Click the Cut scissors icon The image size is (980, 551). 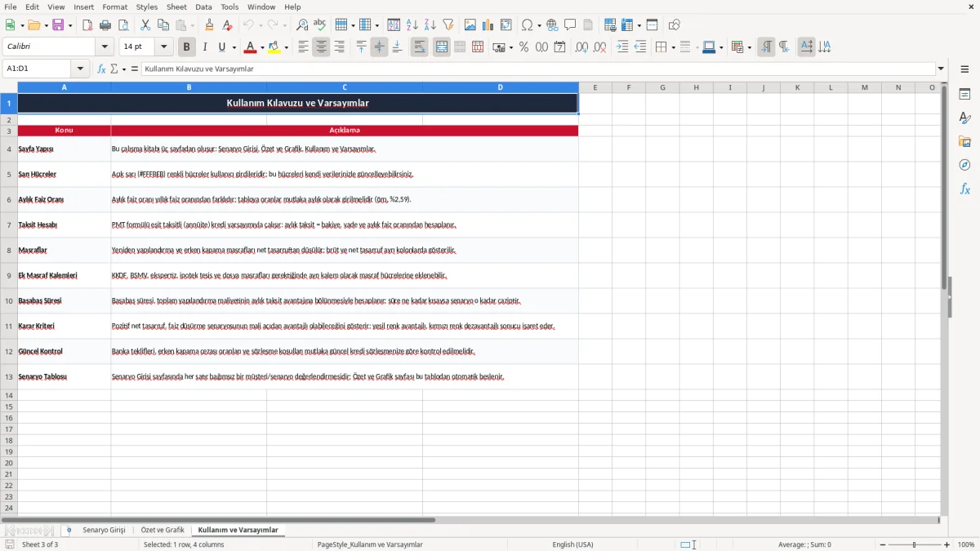[145, 25]
